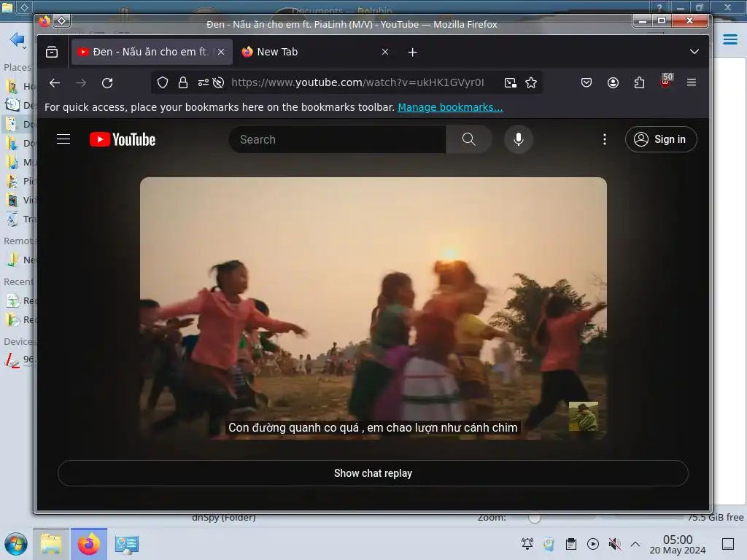Open Firefox application hamburger menu
The image size is (747, 560).
(x=692, y=83)
